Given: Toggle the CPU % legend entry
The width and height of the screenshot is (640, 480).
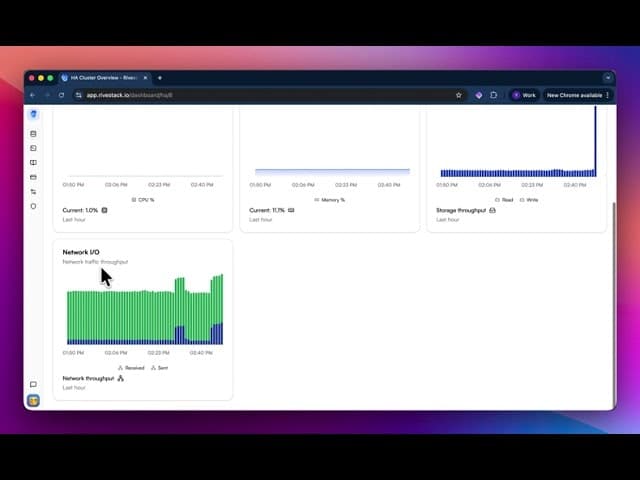Looking at the screenshot, I should [143, 200].
